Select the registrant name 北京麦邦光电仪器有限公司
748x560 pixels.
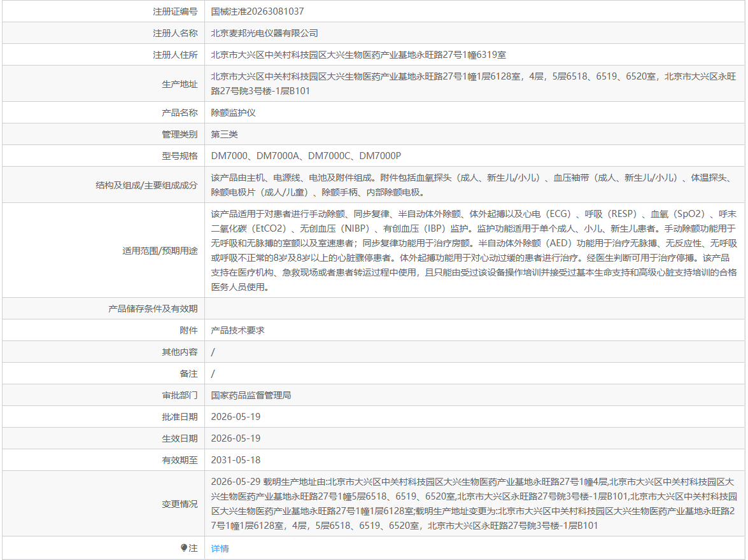[264, 33]
